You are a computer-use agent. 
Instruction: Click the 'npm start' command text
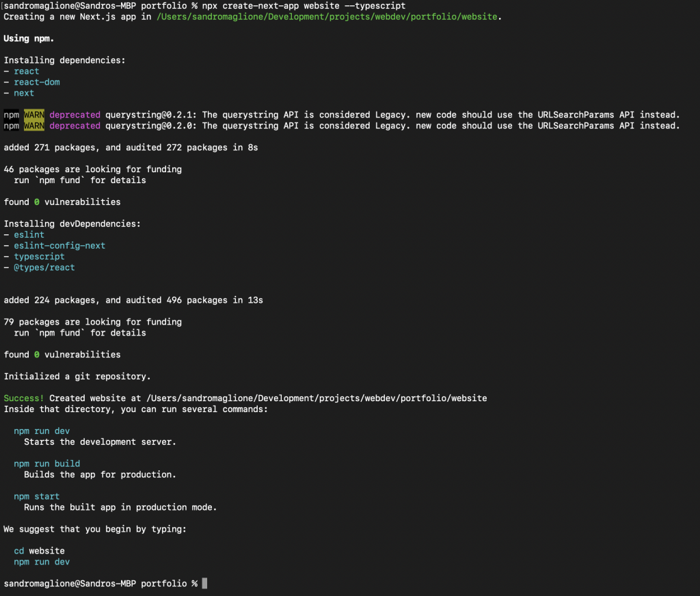pos(37,496)
